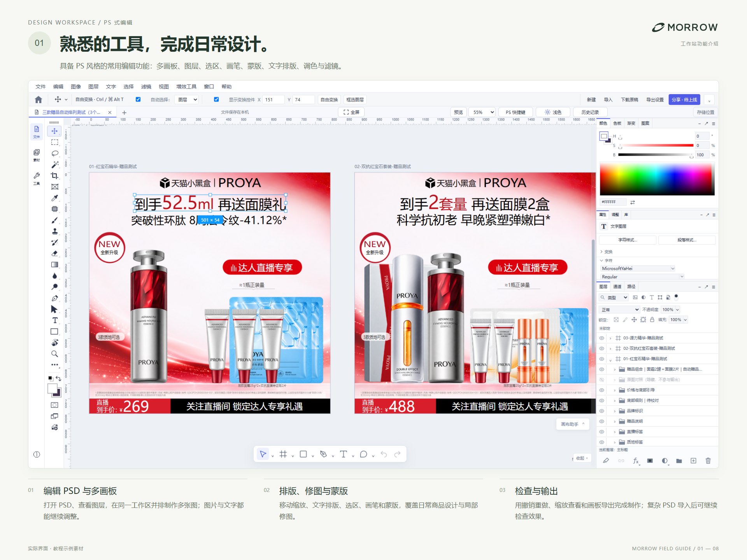Image resolution: width=747 pixels, height=560 pixels.
Task: Select the Path Selection arrow tool
Action: [54, 309]
